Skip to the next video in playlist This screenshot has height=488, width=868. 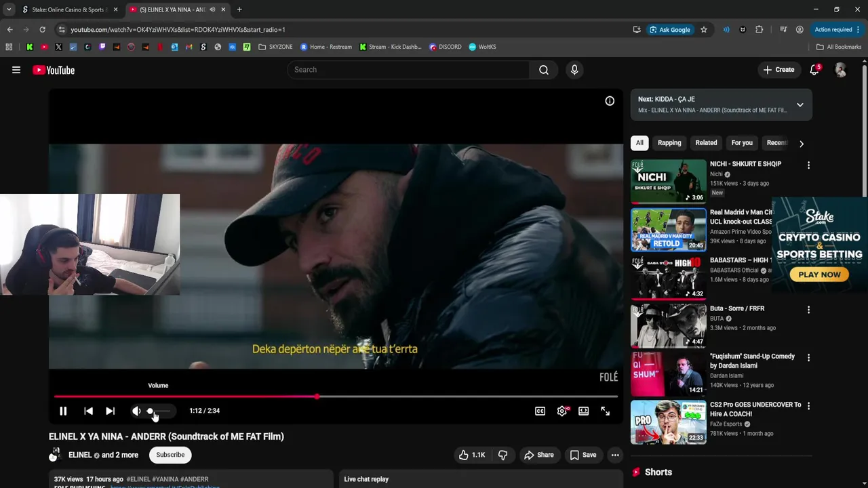click(x=110, y=411)
